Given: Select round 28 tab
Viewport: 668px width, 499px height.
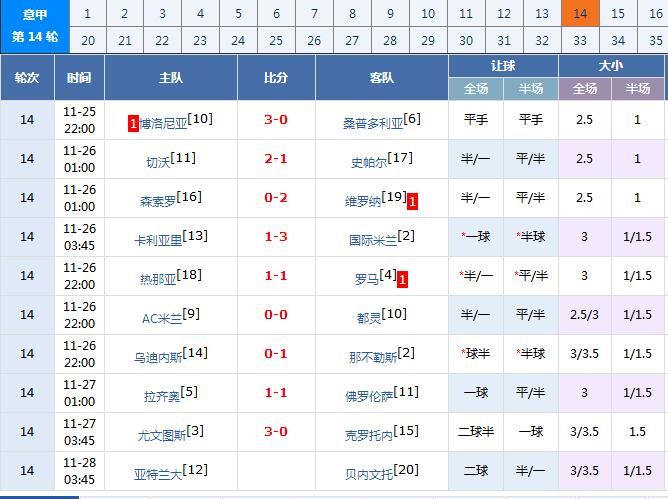Looking at the screenshot, I should (x=390, y=40).
